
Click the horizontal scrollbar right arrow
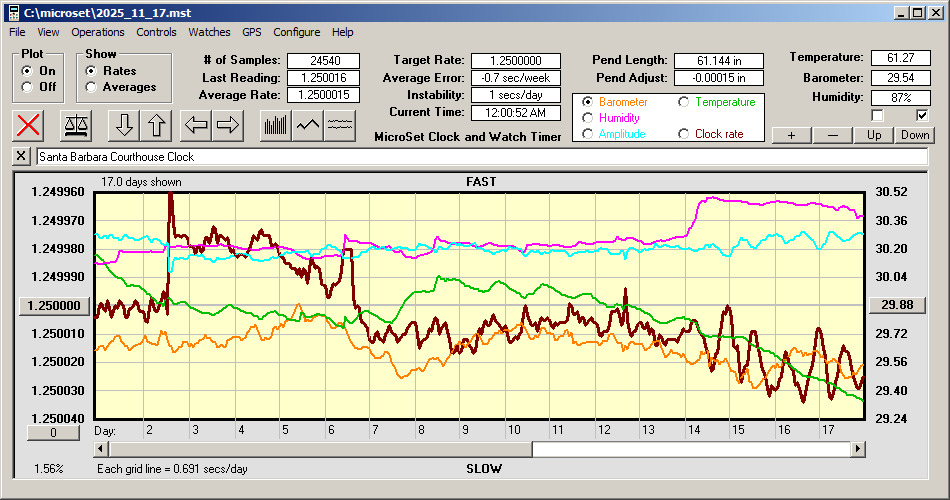pyautogui.click(x=857, y=450)
